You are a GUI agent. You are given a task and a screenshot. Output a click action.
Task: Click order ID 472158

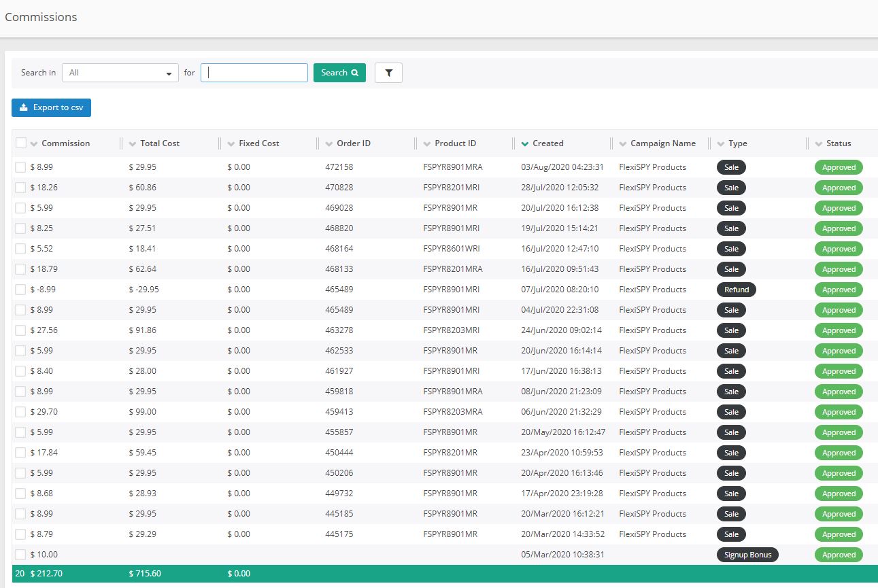click(x=339, y=167)
